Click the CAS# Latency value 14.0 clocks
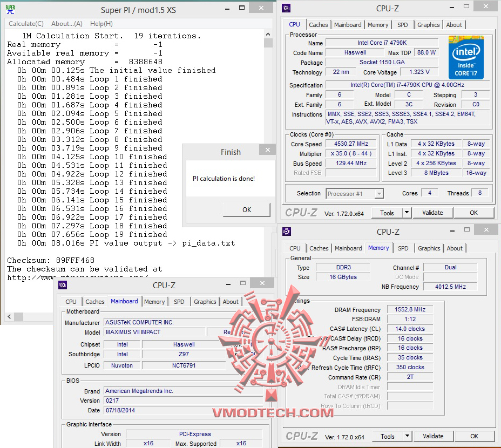The width and height of the screenshot is (501, 448). point(410,329)
